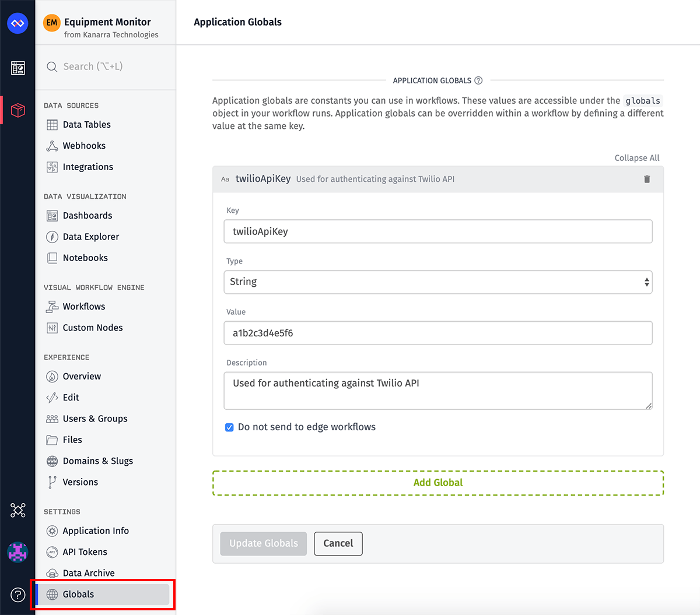Click the EM application badge
700x615 pixels.
point(52,23)
